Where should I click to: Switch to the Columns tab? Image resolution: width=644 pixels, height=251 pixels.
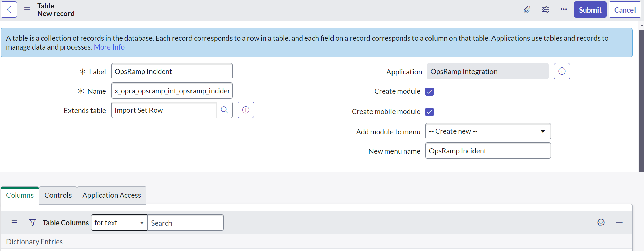tap(20, 195)
